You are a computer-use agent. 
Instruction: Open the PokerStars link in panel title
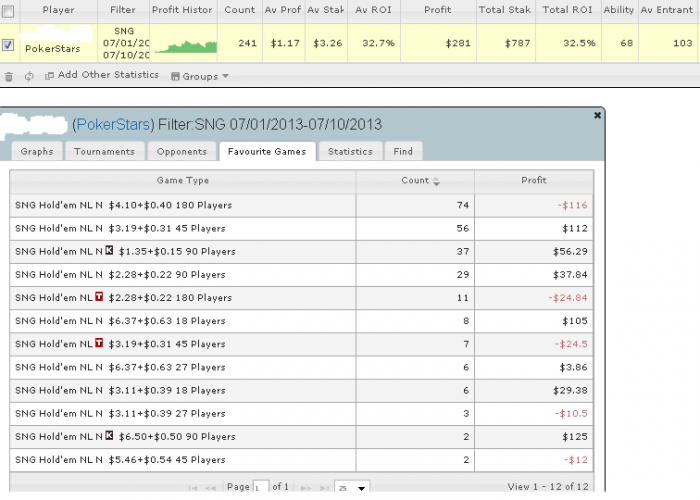(113, 124)
